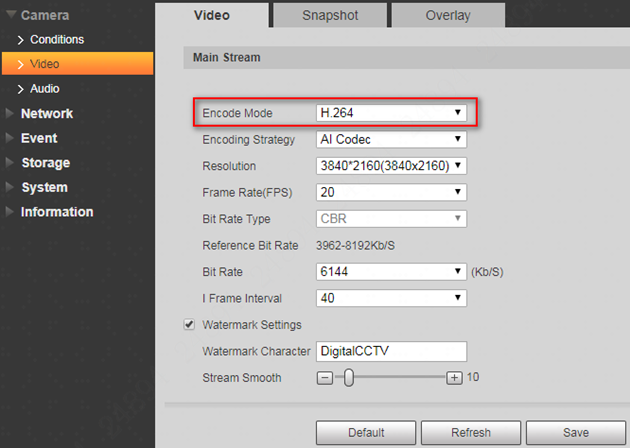Expand the Storage menu section
This screenshot has height=448, width=630.
click(45, 163)
